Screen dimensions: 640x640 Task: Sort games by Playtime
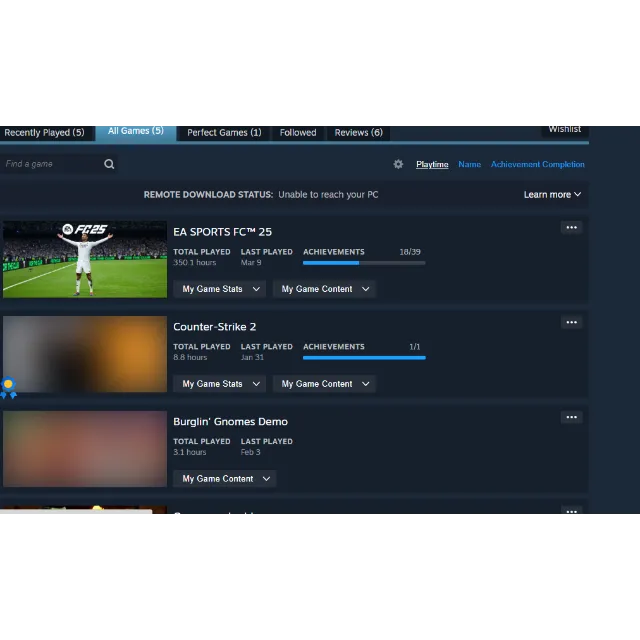(432, 164)
